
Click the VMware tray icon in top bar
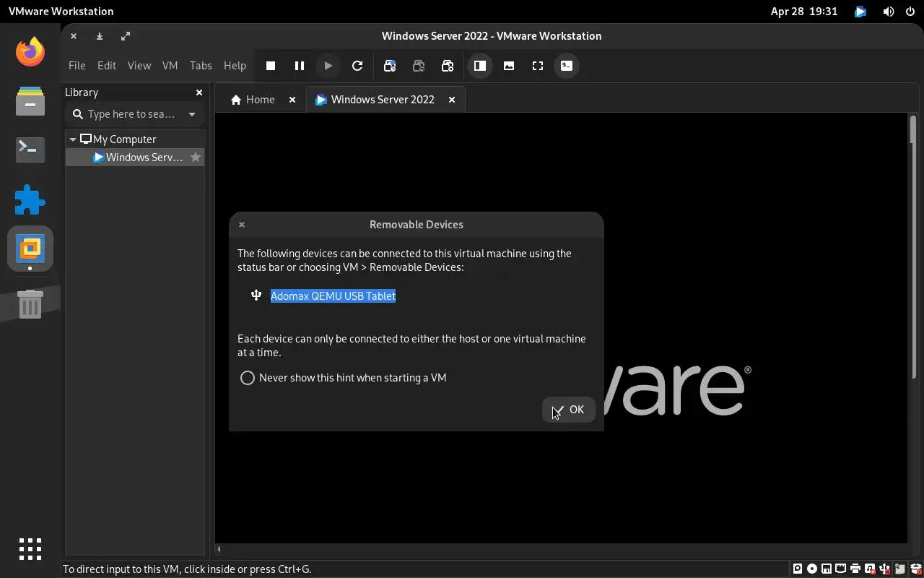pyautogui.click(x=860, y=12)
